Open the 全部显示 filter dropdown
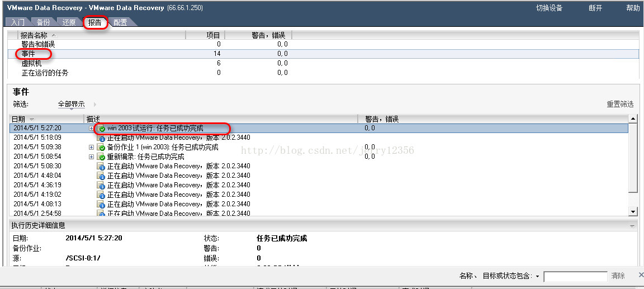This screenshot has height=289, width=644. [72, 105]
